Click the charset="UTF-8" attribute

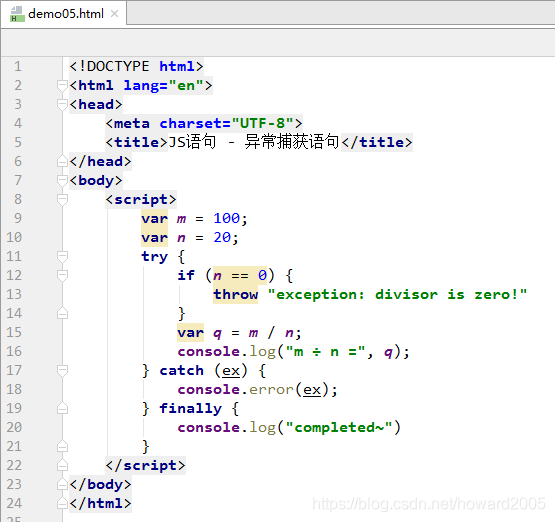(227, 124)
